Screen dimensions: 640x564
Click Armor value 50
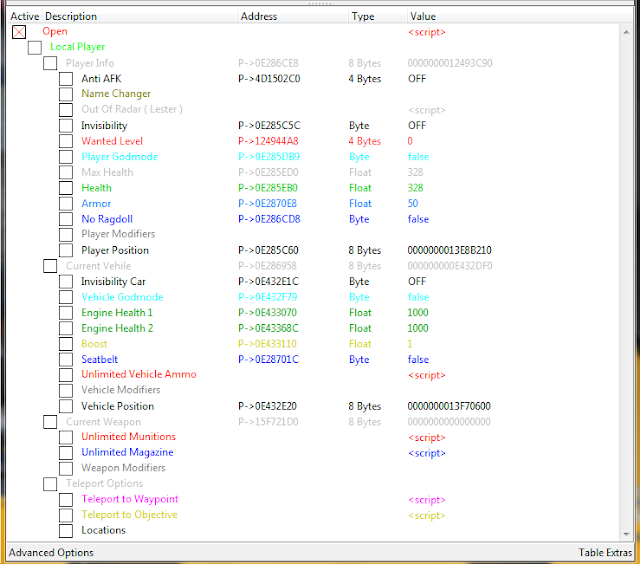coord(413,203)
